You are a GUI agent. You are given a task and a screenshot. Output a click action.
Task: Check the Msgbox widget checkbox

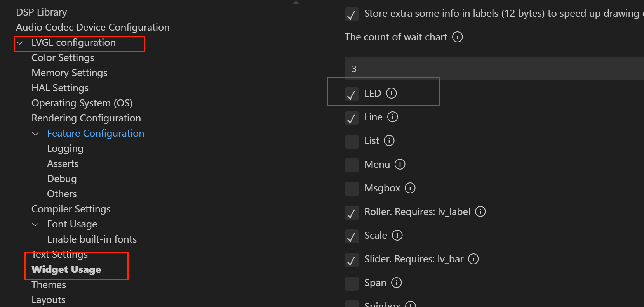tap(352, 189)
